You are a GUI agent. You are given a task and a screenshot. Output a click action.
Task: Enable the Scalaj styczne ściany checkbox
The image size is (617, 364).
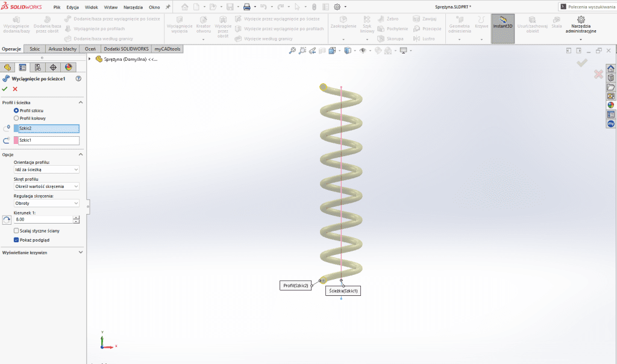coord(16,231)
